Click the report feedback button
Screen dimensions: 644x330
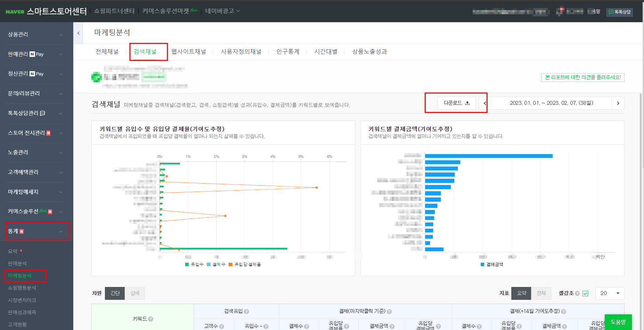583,77
